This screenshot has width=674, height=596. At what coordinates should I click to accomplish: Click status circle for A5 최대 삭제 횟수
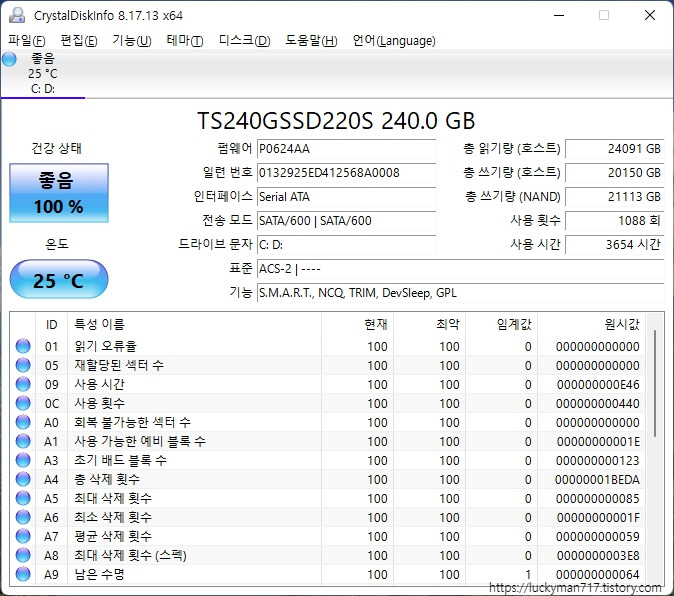pyautogui.click(x=23, y=498)
